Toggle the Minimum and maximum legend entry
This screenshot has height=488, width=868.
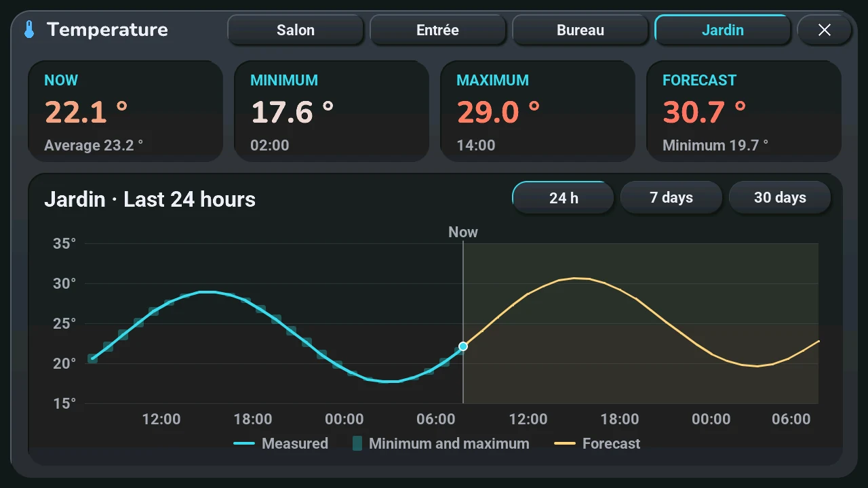(441, 444)
